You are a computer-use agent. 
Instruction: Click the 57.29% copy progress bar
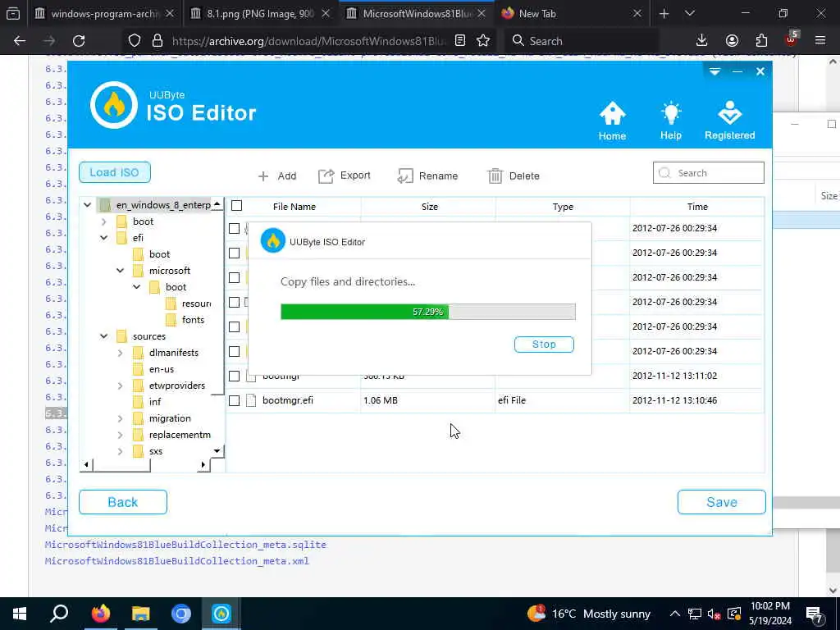pyautogui.click(x=428, y=312)
